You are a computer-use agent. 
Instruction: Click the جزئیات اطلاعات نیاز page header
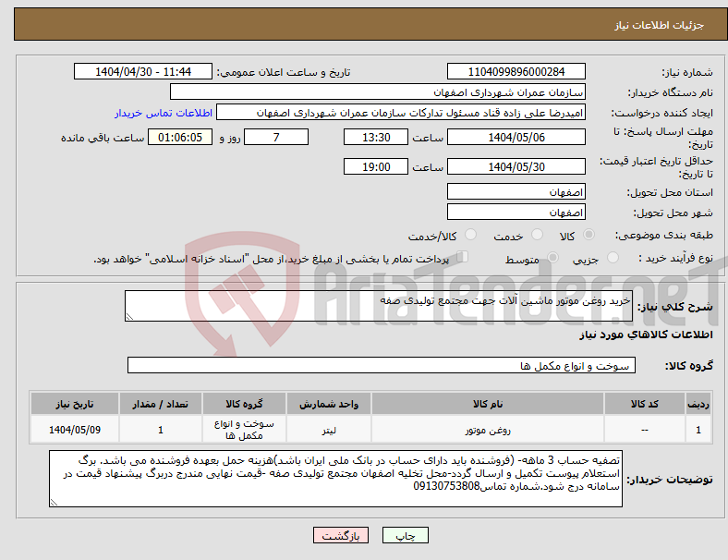[659, 25]
